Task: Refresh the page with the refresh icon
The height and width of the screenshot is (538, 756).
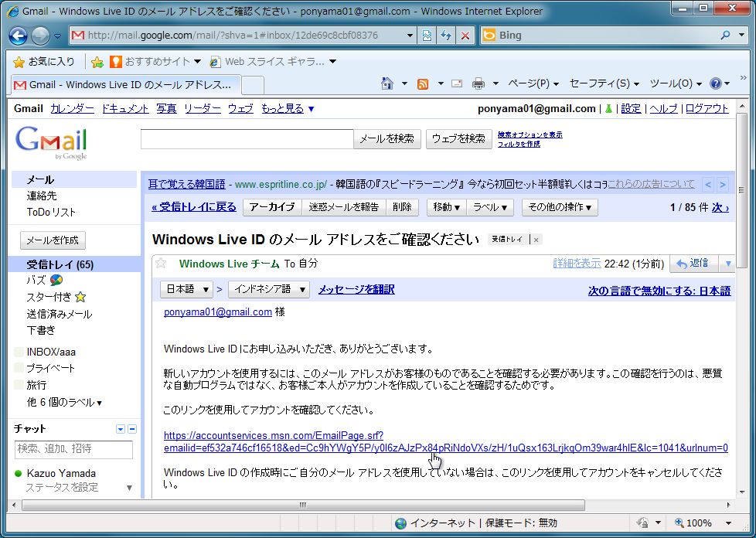Action: (x=446, y=36)
